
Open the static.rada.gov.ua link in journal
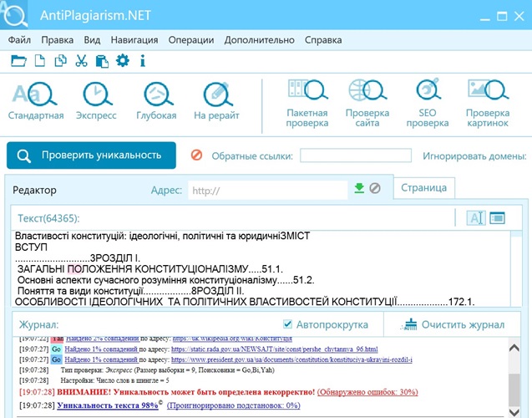pyautogui.click(x=275, y=349)
